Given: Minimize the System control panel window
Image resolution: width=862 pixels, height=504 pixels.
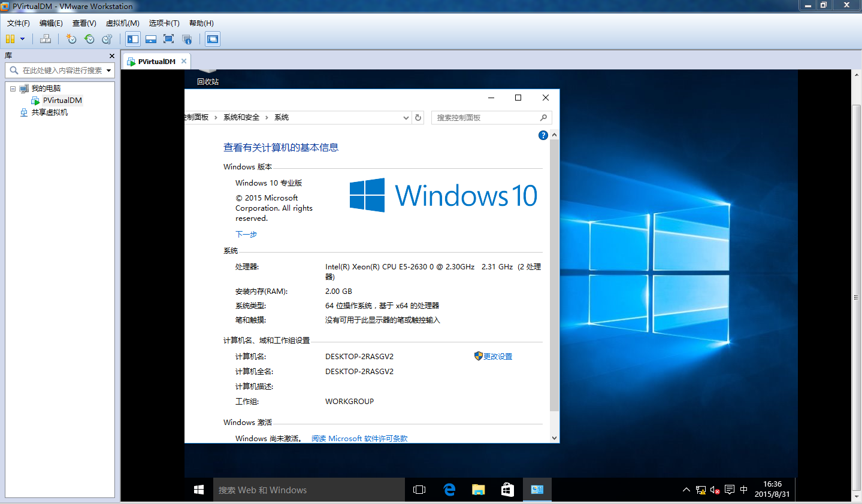Looking at the screenshot, I should pos(491,98).
